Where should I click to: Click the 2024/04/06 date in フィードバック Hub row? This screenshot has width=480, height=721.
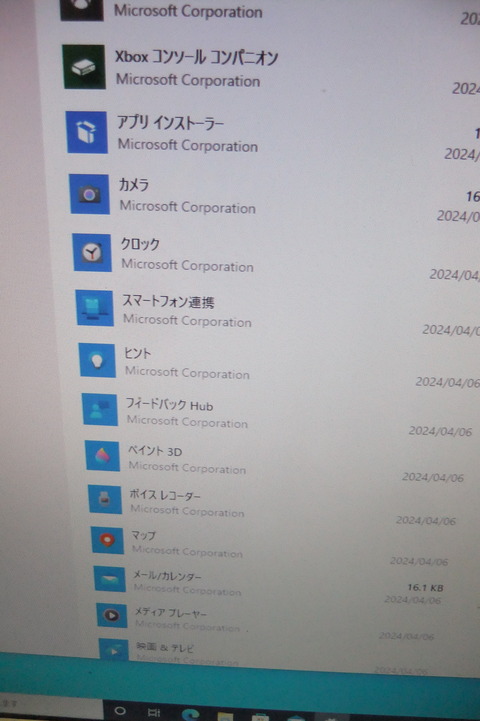pos(440,431)
